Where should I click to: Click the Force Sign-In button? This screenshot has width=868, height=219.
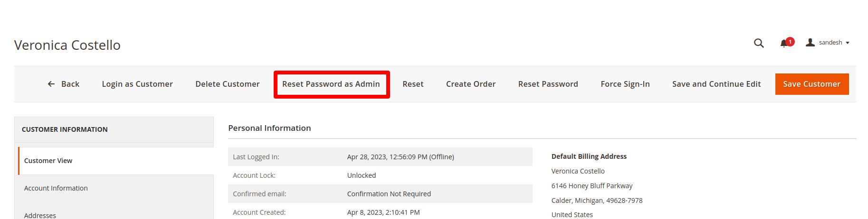[625, 84]
